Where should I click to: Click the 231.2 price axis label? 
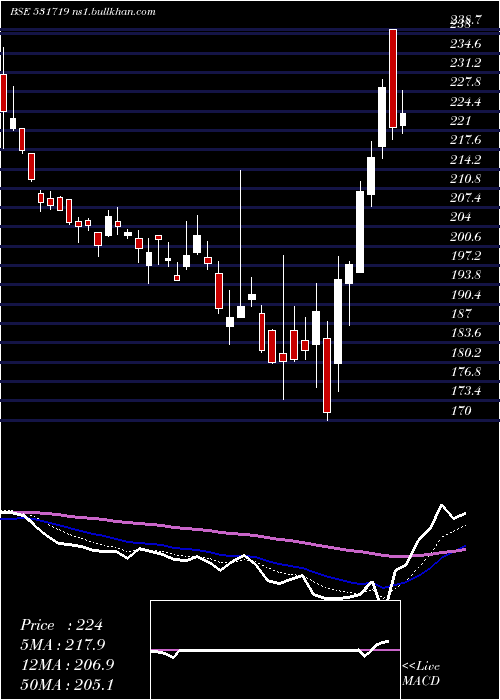(465, 63)
